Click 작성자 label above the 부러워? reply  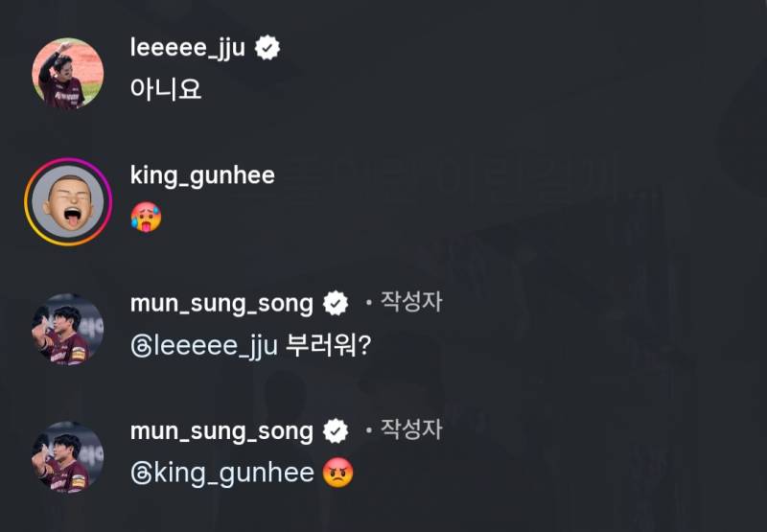point(411,303)
